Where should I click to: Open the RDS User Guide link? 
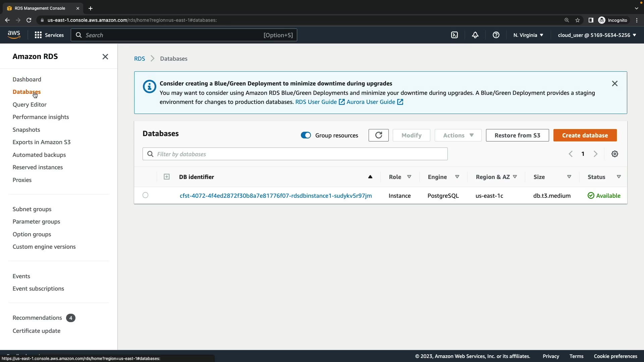pyautogui.click(x=316, y=102)
